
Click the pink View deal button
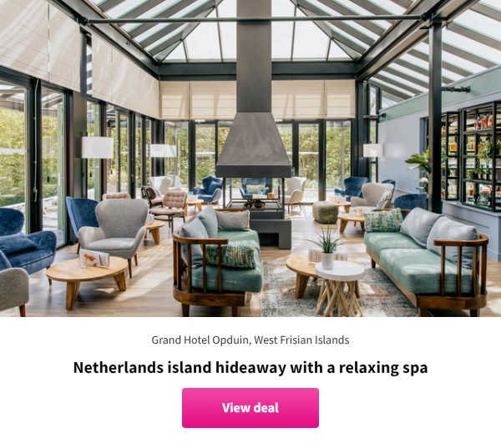(250, 408)
